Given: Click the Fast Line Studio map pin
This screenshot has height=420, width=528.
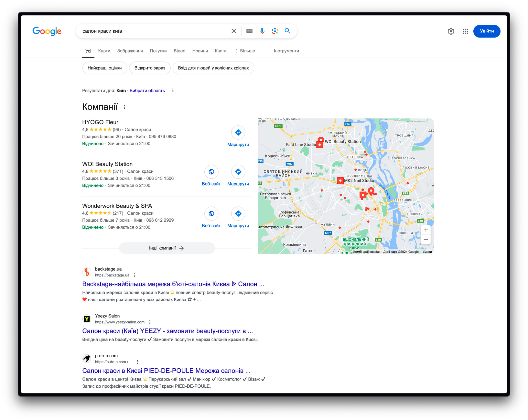Looking at the screenshot, I should click(x=320, y=145).
